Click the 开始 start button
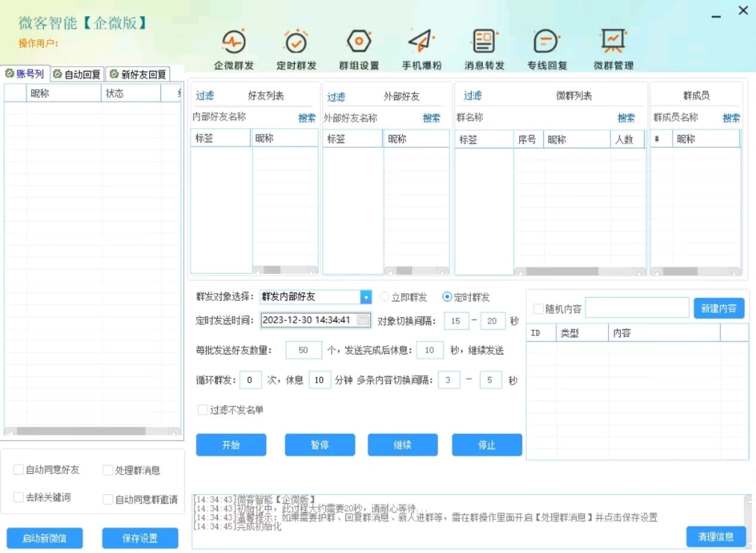The height and width of the screenshot is (553, 756). [x=231, y=444]
